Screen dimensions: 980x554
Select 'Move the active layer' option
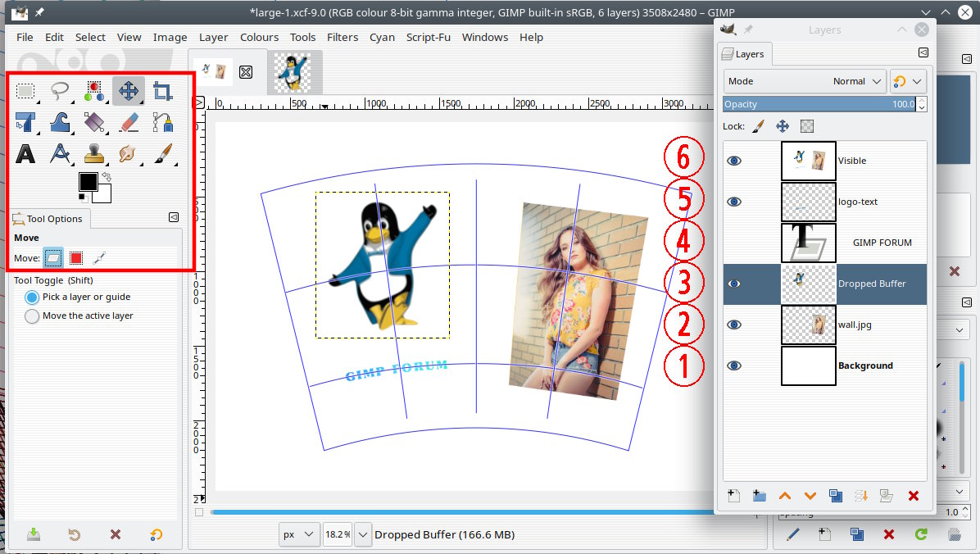pos(33,316)
